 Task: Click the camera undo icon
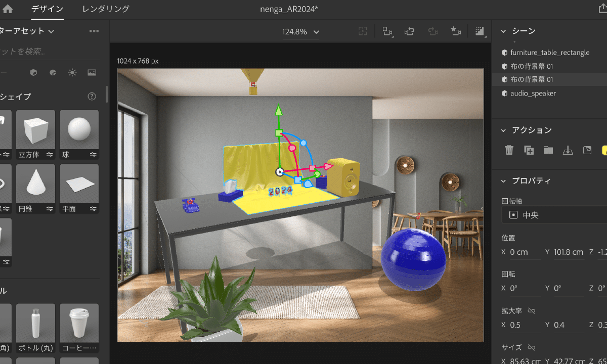(410, 31)
